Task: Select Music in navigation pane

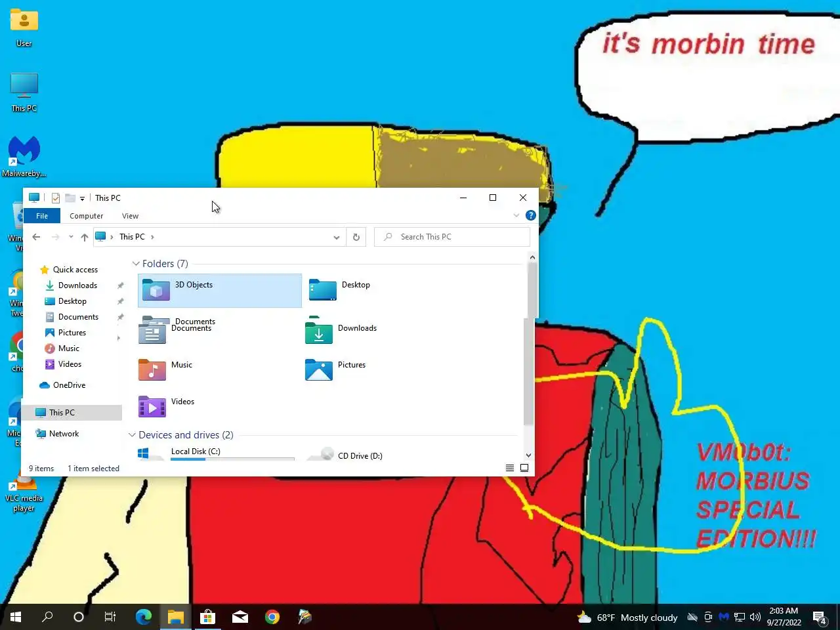Action: (69, 348)
